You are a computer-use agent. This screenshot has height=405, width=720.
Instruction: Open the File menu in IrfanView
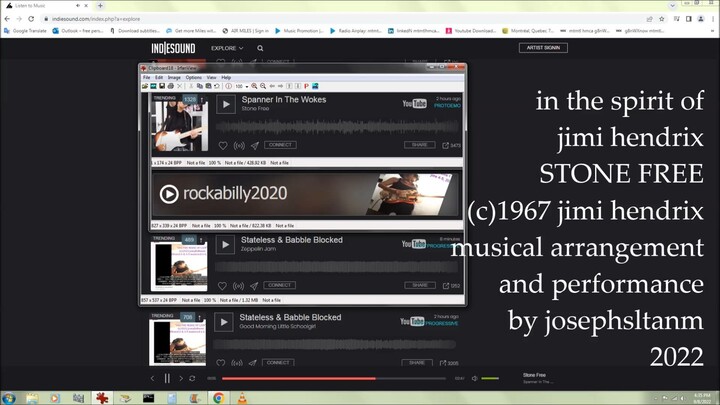[146, 78]
